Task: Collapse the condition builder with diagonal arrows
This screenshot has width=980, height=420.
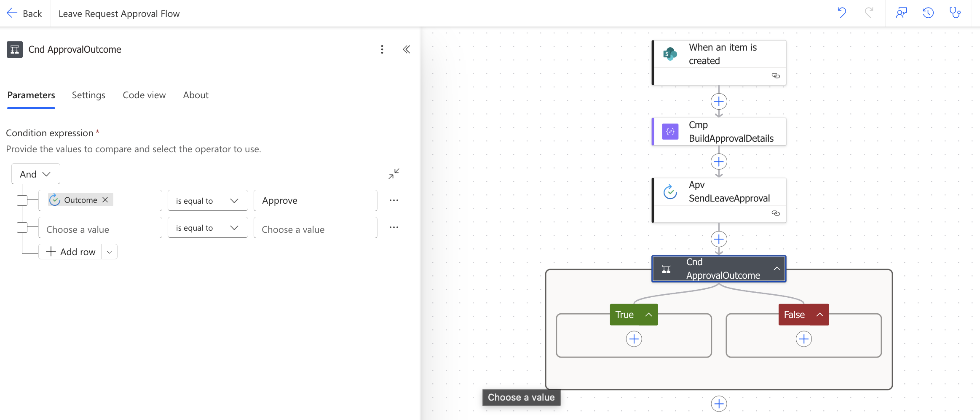Action: click(x=394, y=173)
